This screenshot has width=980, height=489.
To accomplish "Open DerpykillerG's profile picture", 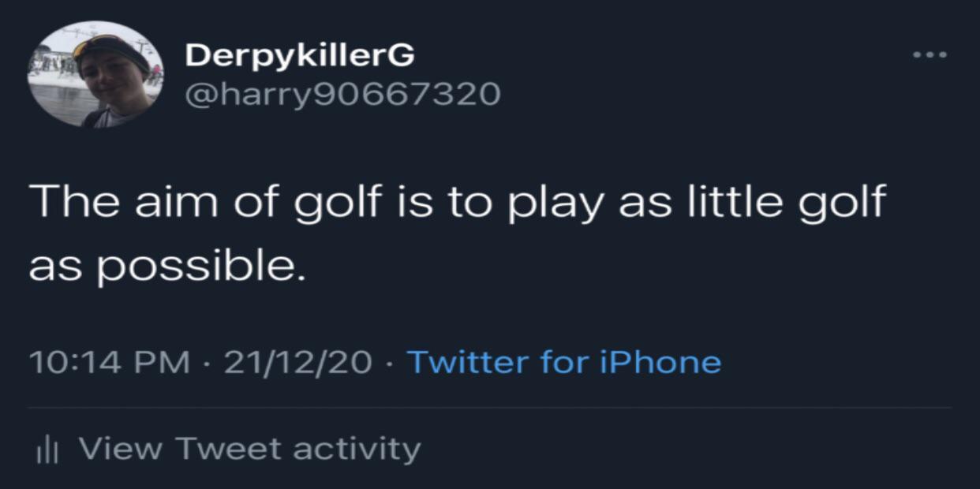I will (95, 74).
